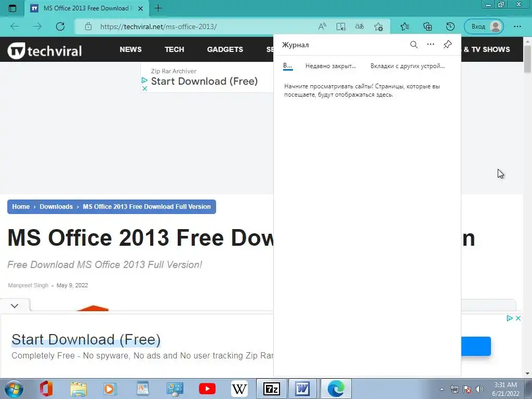Viewport: 532px width, 399px height.
Task: Click Downloads in breadcrumb
Action: pos(56,207)
